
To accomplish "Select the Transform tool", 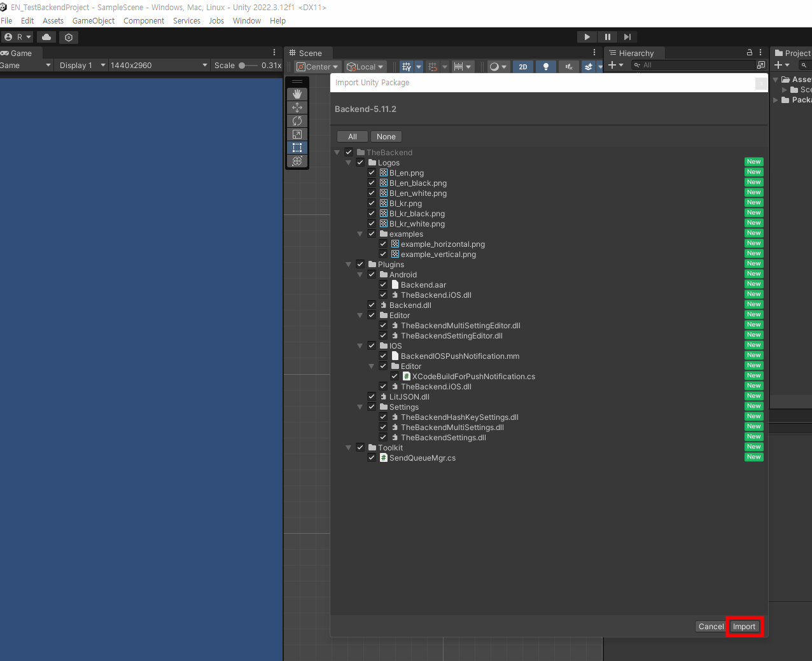I will click(297, 161).
